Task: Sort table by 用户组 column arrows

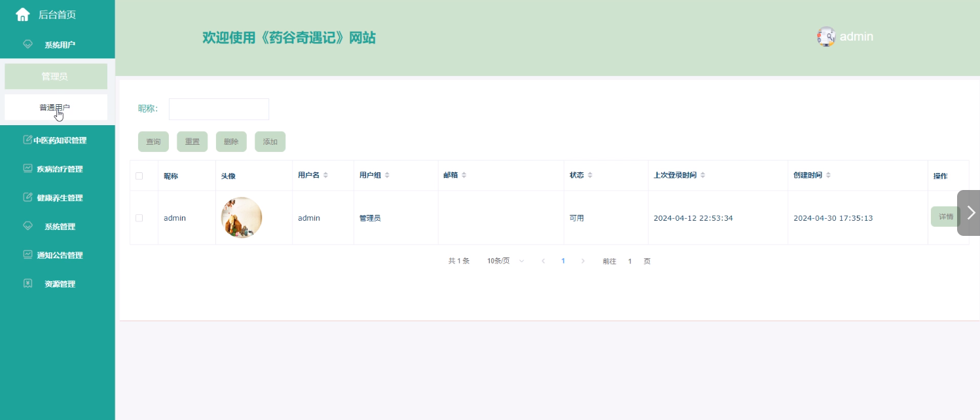Action: tap(387, 176)
